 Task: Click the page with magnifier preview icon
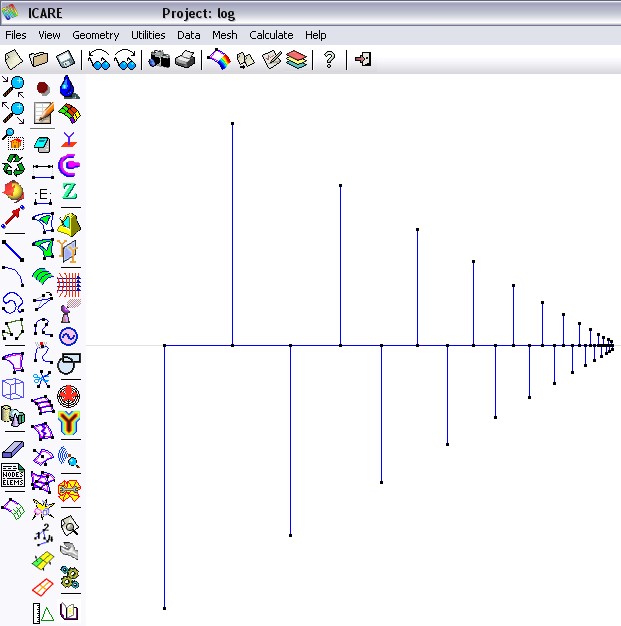[69, 525]
